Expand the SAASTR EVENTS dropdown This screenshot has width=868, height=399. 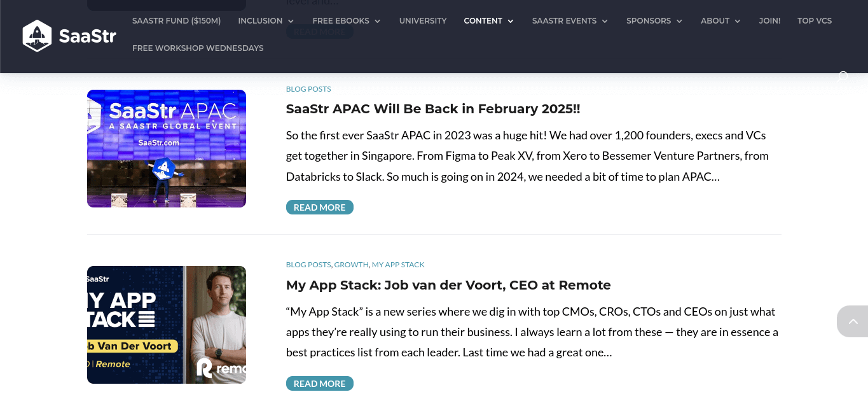[x=564, y=20]
